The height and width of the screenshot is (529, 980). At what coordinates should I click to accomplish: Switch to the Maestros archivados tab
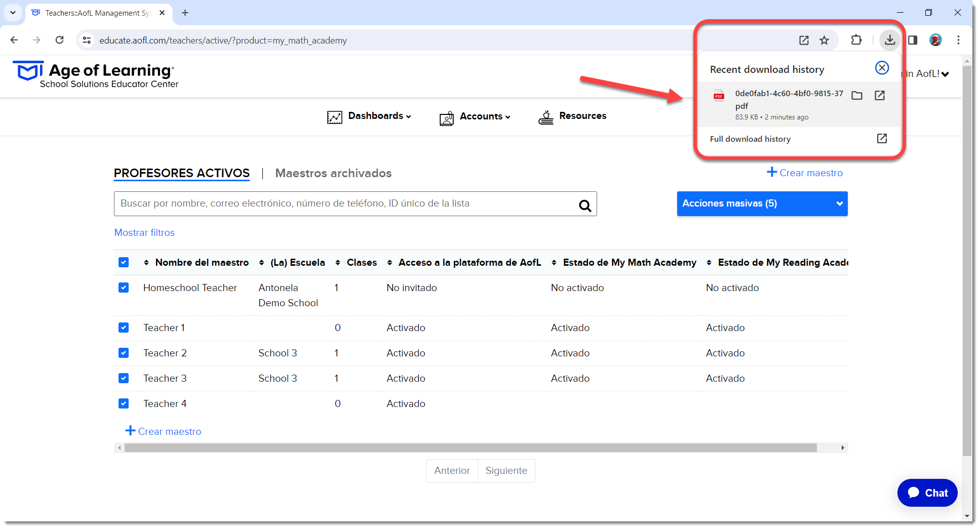pos(333,173)
